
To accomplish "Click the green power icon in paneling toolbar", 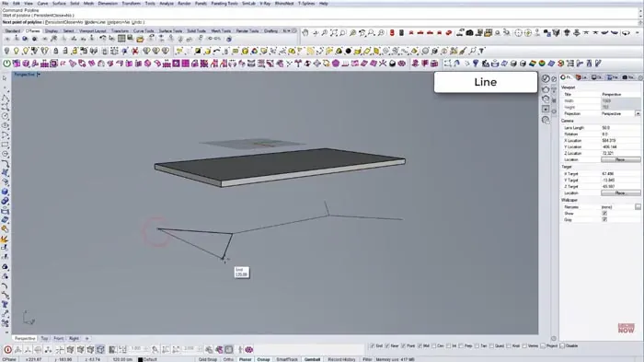I will point(7,64).
